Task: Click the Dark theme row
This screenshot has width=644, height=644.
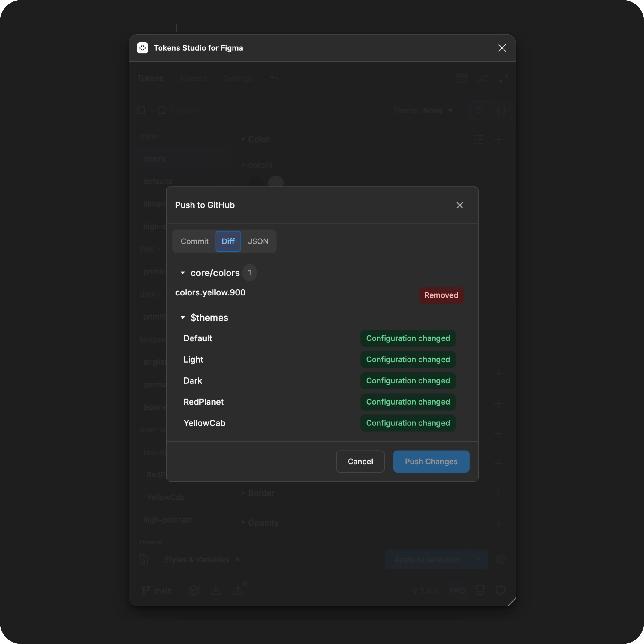Action: tap(319, 381)
